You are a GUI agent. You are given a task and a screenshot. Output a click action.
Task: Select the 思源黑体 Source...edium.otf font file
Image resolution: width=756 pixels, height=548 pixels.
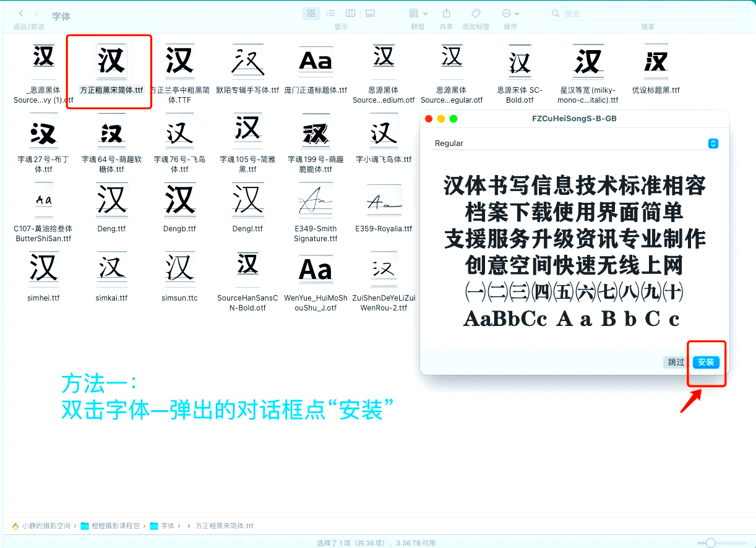pyautogui.click(x=384, y=74)
